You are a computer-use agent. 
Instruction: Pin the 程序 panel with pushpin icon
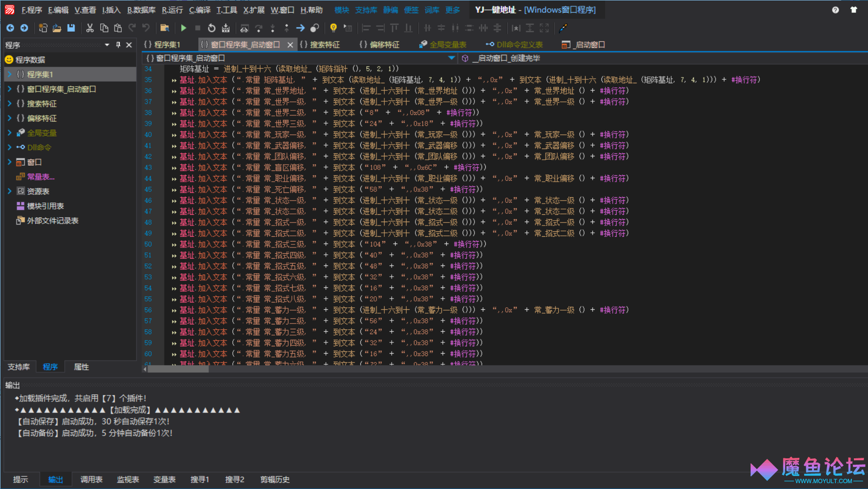[x=118, y=45]
